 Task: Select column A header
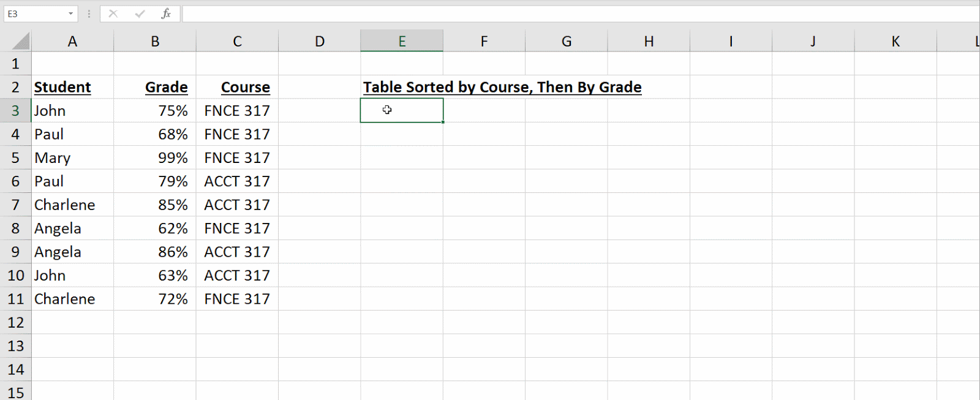coord(72,42)
